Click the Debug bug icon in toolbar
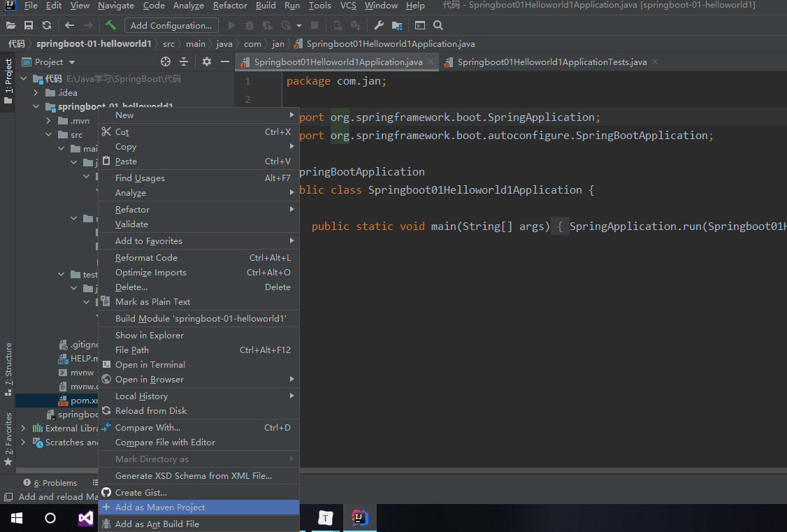 pyautogui.click(x=249, y=26)
